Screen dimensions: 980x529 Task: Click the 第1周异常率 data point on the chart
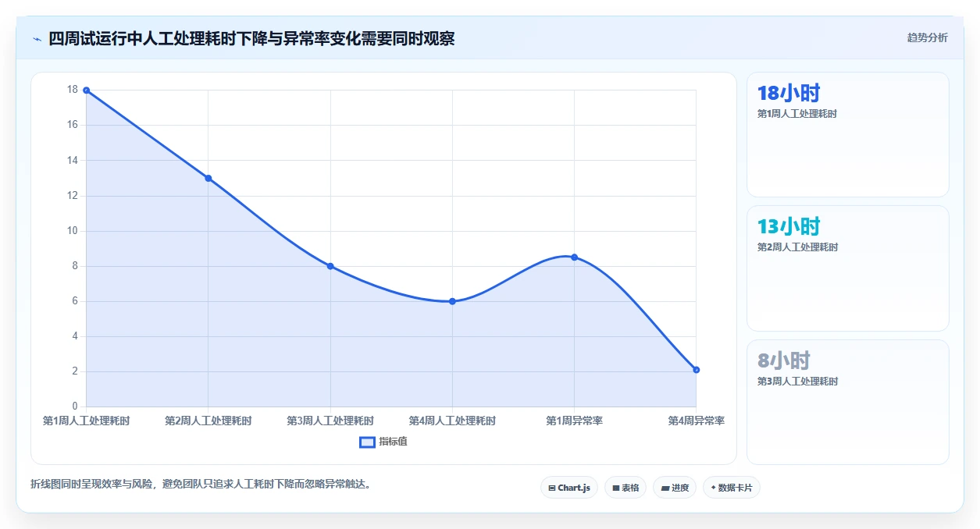574,257
